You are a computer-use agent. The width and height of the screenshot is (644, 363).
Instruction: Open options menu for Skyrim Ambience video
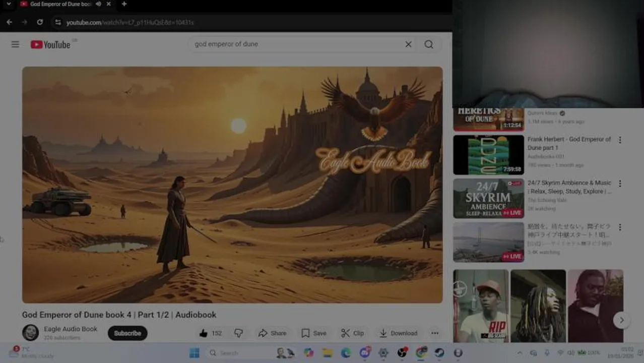620,184
